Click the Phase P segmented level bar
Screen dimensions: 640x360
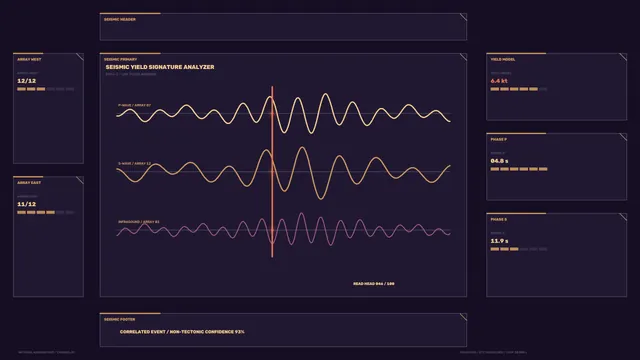(x=519, y=169)
